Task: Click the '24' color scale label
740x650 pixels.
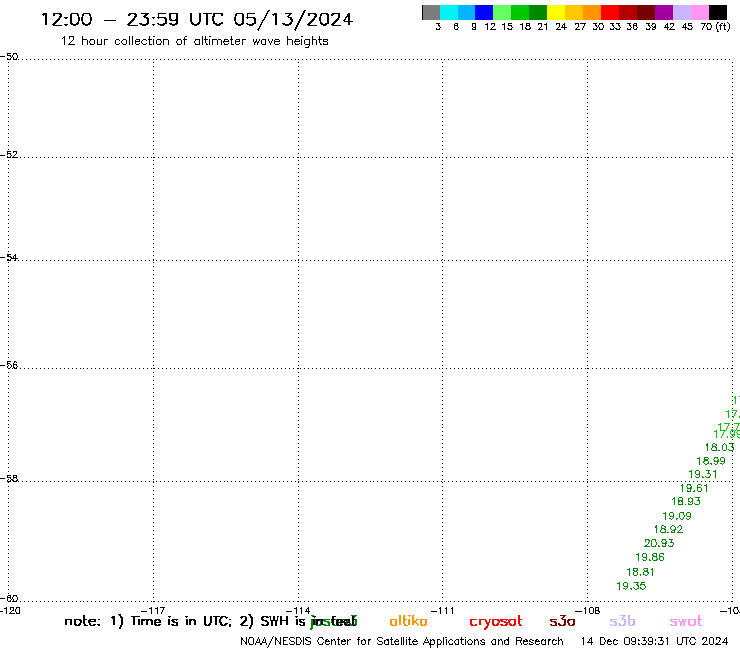Action: click(x=561, y=27)
